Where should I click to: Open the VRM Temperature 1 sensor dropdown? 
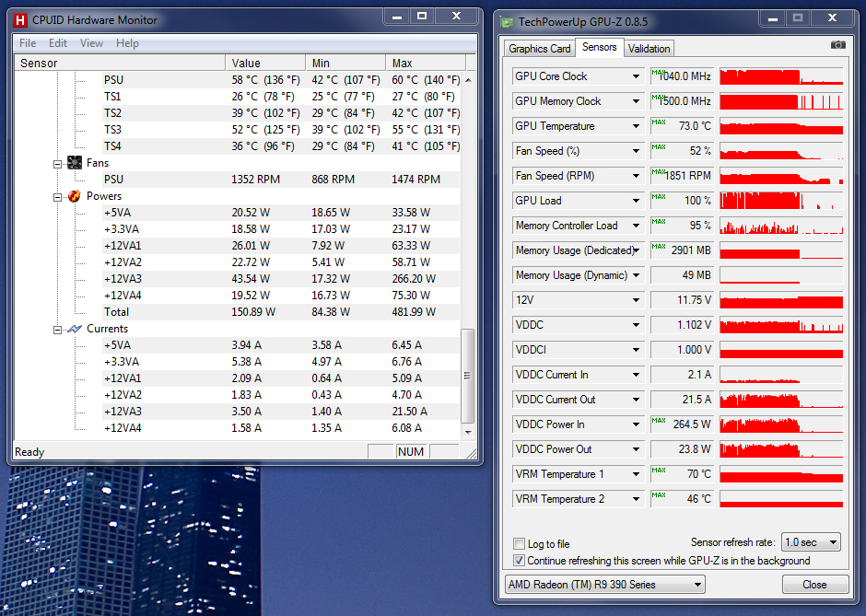click(x=637, y=474)
